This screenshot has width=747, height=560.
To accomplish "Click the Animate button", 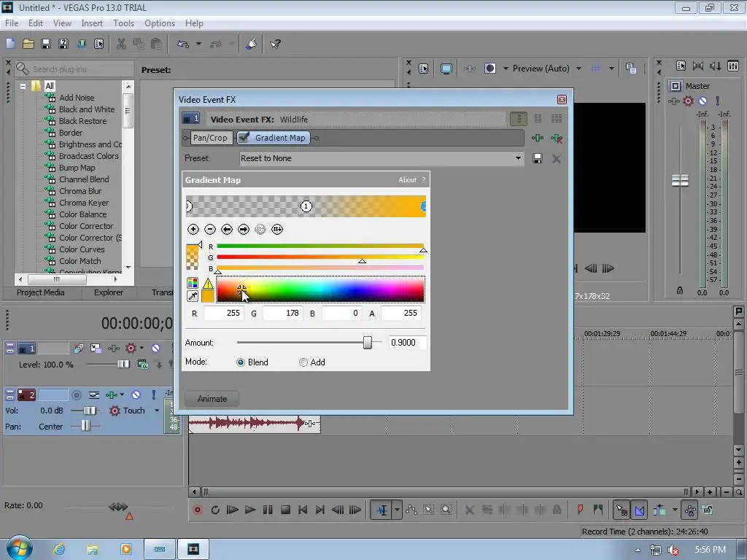I will (212, 399).
